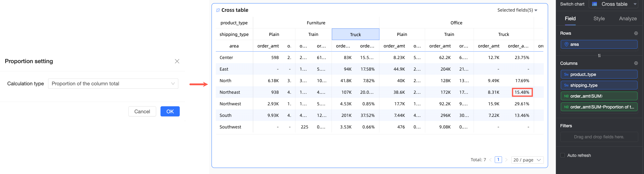Click the cross table icon in Switch chart
This screenshot has height=174, width=644.
(595, 4)
